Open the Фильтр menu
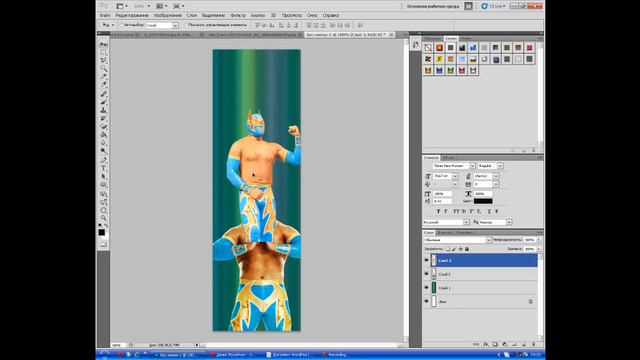 238,15
